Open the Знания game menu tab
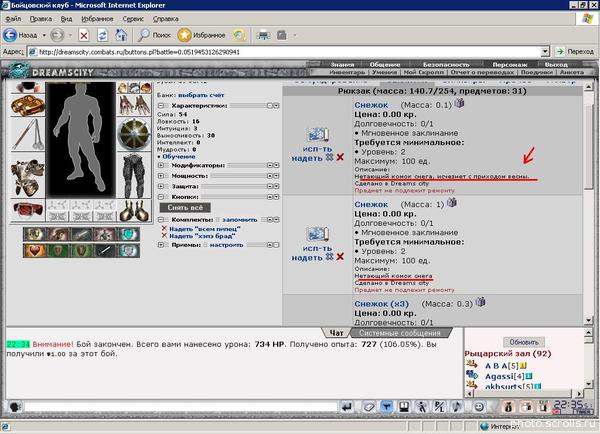This screenshot has width=600, height=434. click(342, 65)
